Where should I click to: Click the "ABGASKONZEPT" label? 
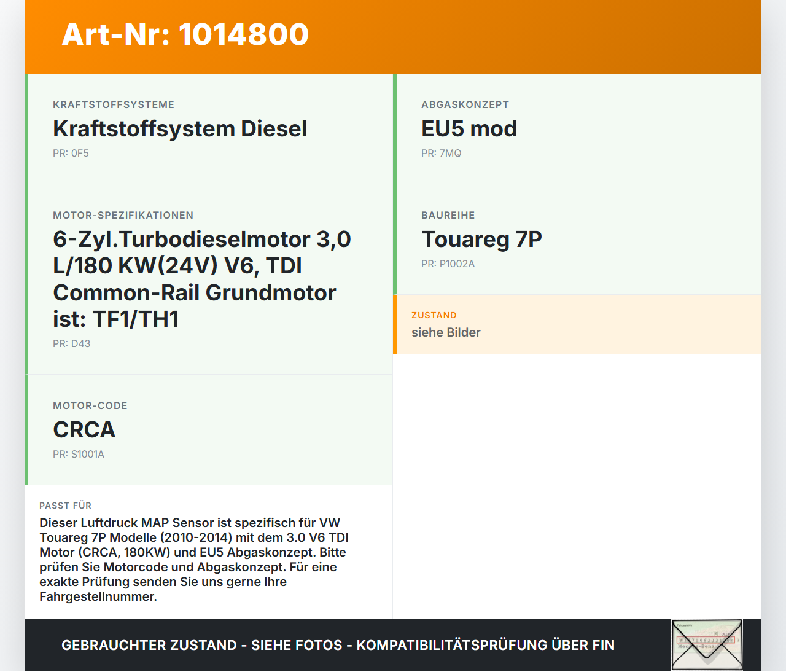[x=465, y=104]
